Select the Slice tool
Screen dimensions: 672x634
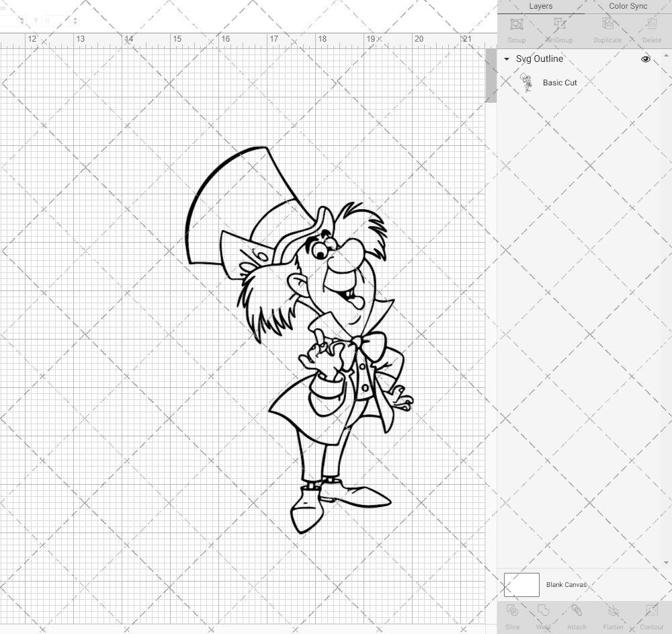(x=512, y=615)
